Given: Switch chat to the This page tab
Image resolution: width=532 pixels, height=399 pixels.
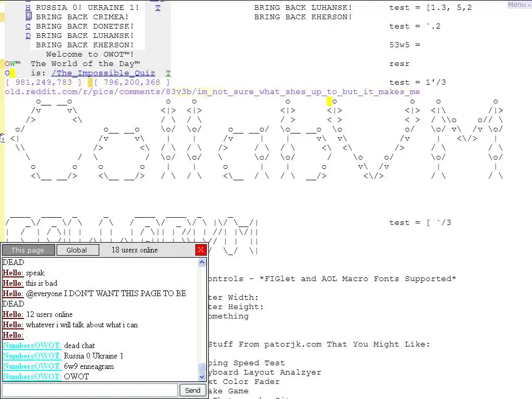Looking at the screenshot, I should pos(29,250).
